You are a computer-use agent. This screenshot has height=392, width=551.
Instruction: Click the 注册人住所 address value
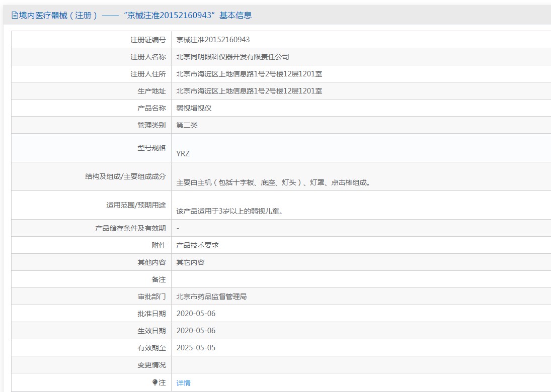click(x=249, y=74)
